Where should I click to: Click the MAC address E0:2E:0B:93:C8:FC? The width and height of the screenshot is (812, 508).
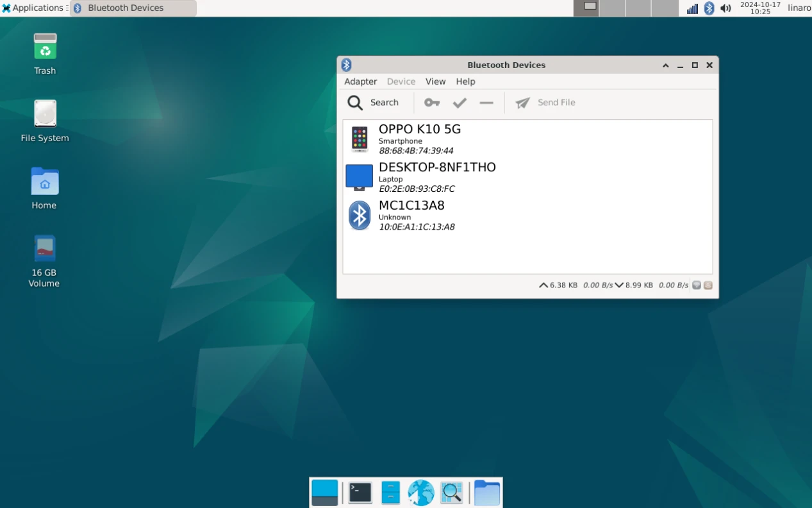[x=417, y=189]
